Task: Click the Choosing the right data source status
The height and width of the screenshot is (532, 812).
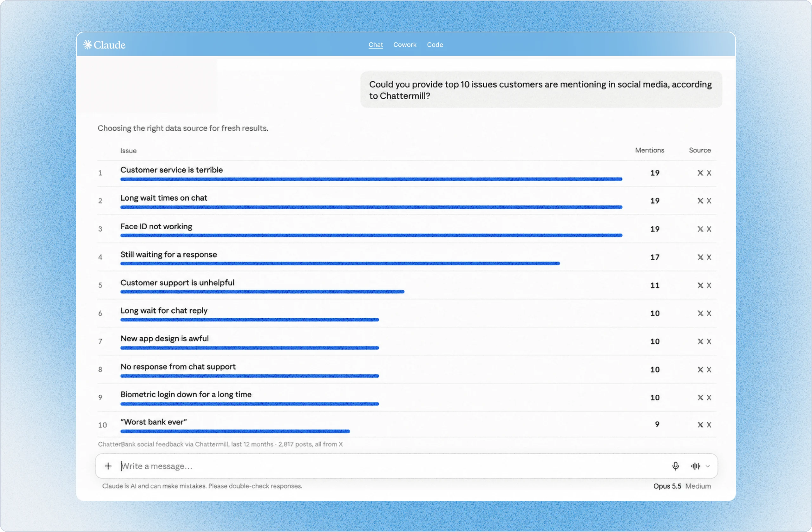Action: click(183, 128)
